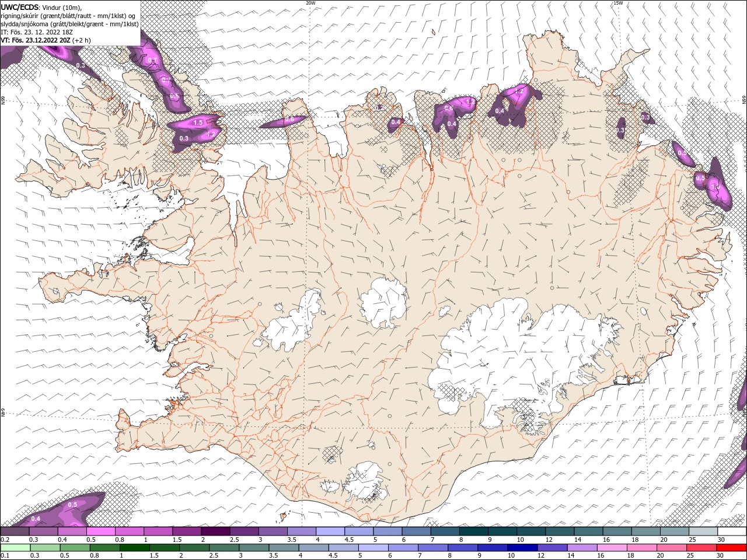Image resolution: width=747 pixels, height=560 pixels.
Task: Click the pale periwinkle bottom-legend swatch between 5 and 6
Action: 373,548
